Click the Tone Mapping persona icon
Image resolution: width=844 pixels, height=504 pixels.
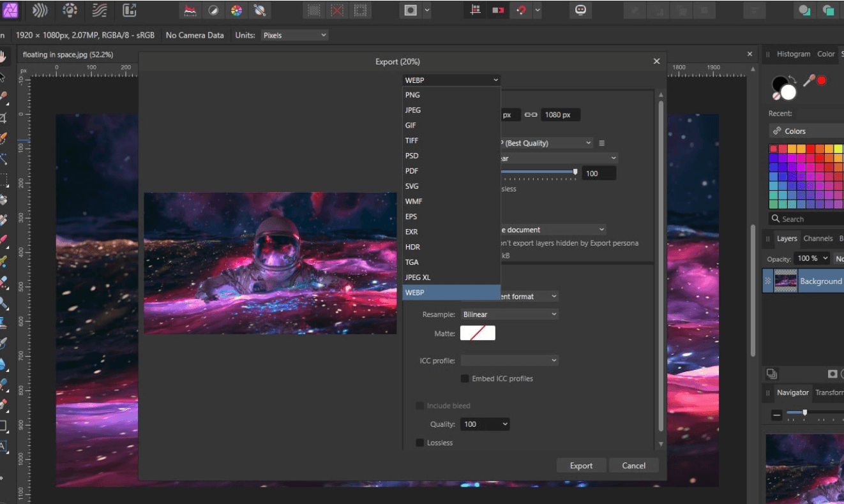[x=99, y=10]
